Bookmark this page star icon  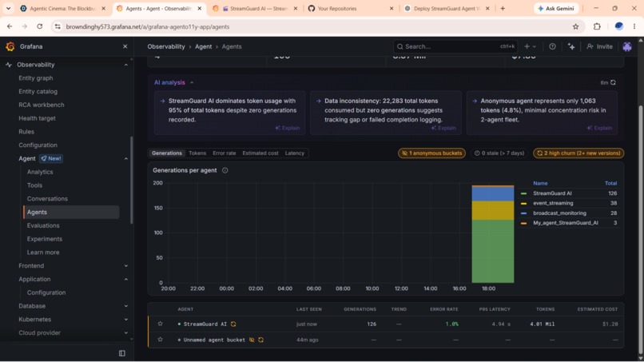click(575, 26)
